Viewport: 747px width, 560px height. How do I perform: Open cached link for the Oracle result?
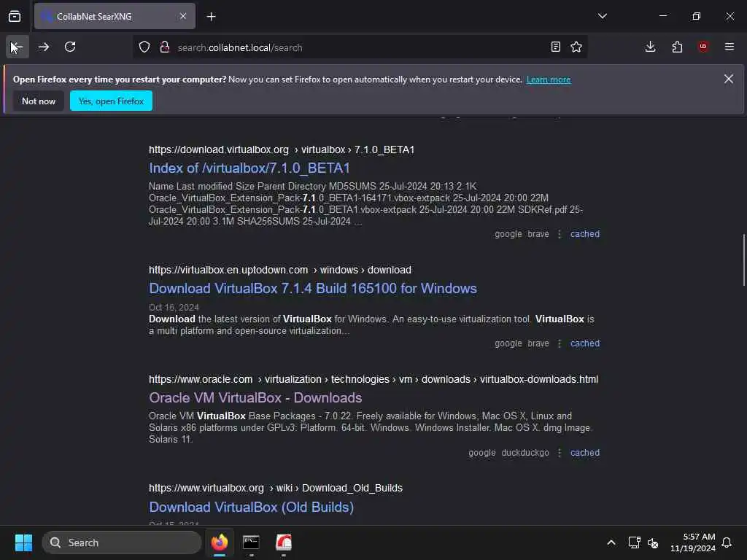point(585,453)
